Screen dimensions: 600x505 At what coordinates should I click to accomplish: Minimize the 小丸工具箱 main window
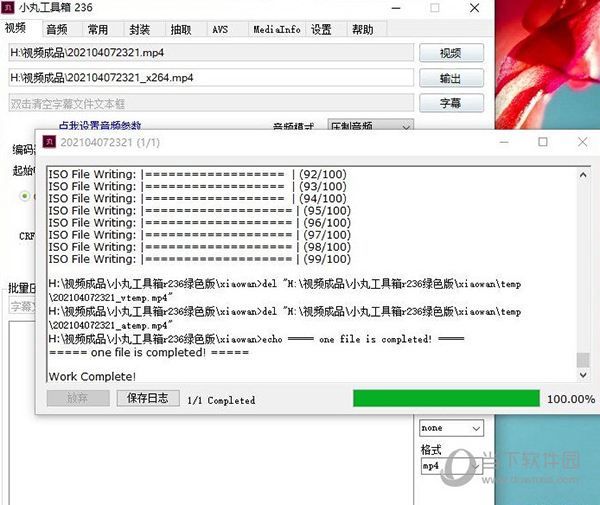(396, 8)
